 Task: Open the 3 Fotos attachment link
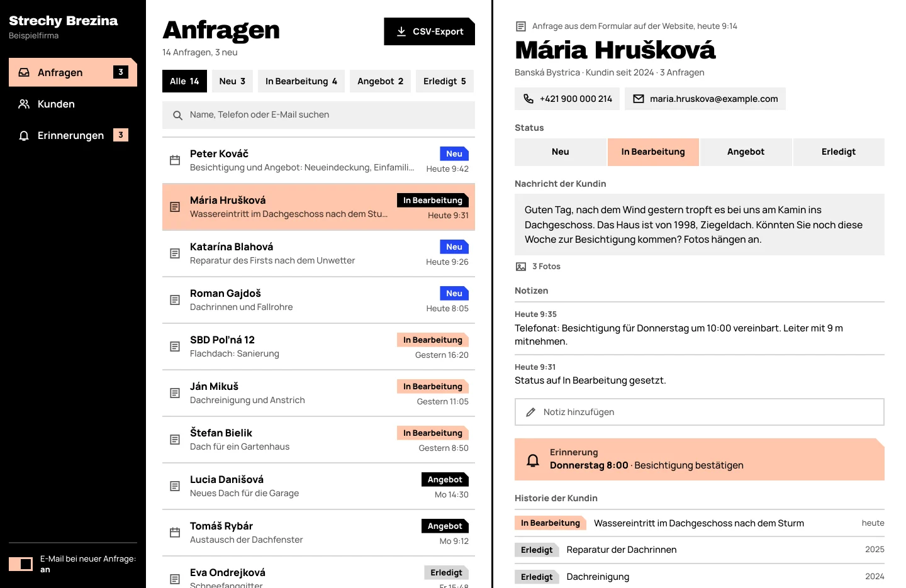(x=538, y=267)
